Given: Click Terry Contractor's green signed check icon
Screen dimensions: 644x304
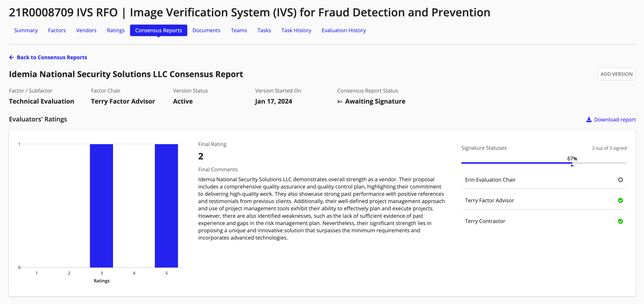Looking at the screenshot, I should (x=620, y=221).
